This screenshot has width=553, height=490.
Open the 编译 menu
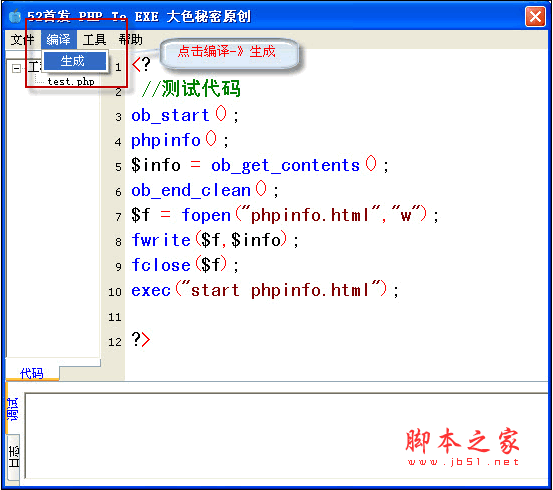pos(59,40)
